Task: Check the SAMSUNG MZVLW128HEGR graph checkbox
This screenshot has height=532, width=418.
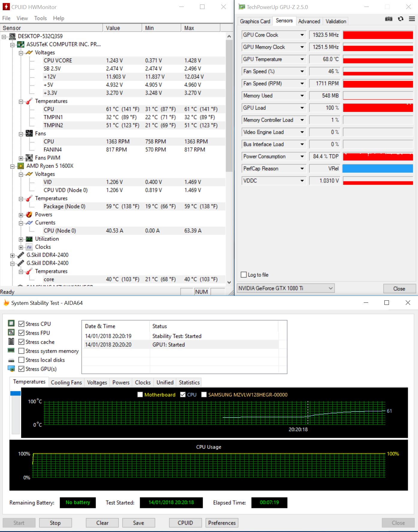Action: point(204,395)
